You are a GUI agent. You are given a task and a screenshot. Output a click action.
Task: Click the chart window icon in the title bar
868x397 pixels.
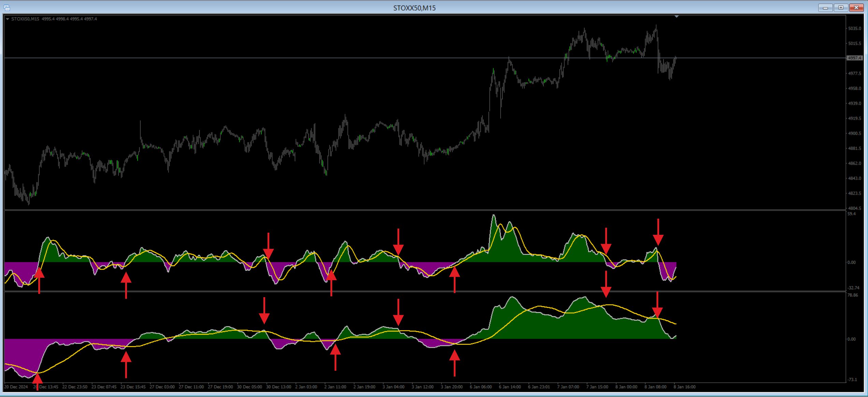click(7, 8)
